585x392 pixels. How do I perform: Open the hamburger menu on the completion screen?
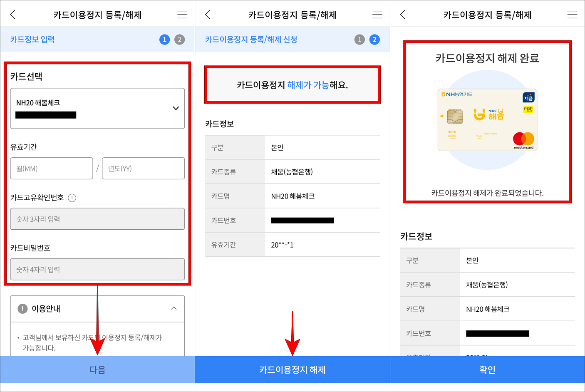(x=572, y=14)
